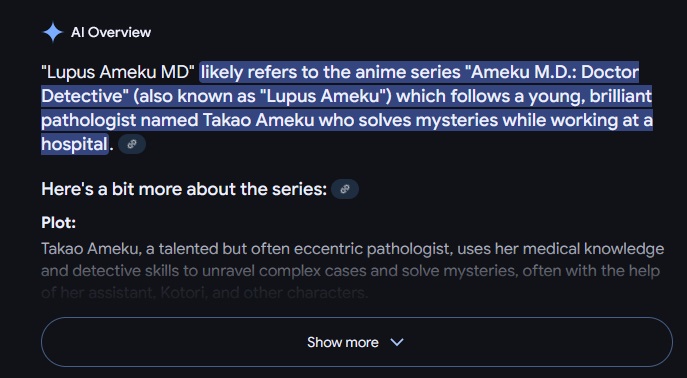The image size is (687, 378).
Task: Click the Show more button label
Action: click(x=343, y=342)
